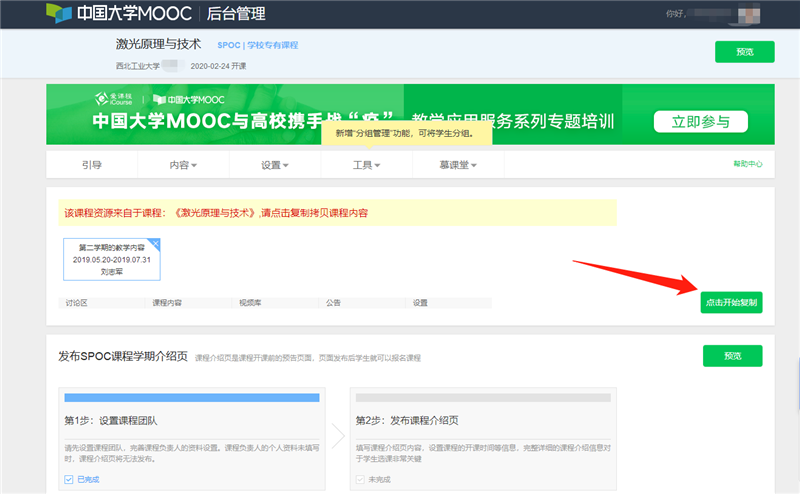Click 预览 button in SPOC intro section
This screenshot has width=800, height=494.
click(731, 356)
